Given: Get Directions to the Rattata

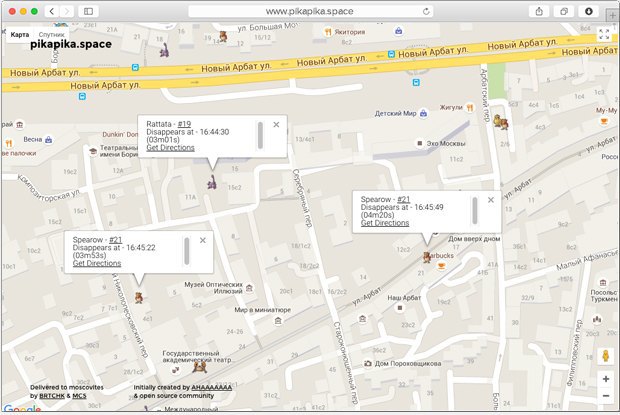Looking at the screenshot, I should click(x=170, y=147).
